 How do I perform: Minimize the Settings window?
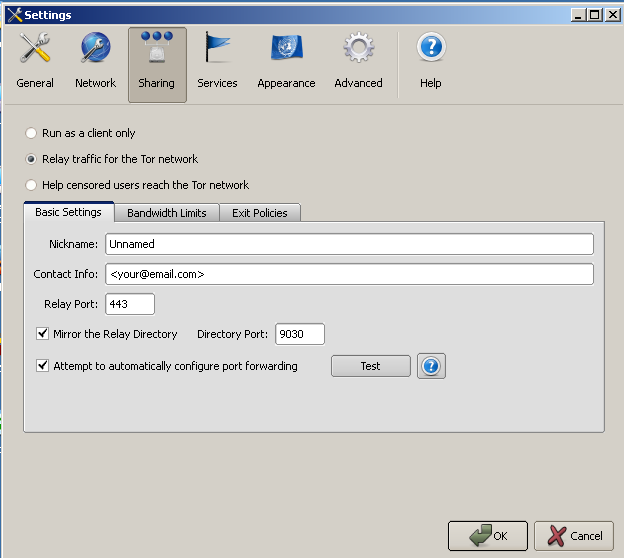click(578, 15)
